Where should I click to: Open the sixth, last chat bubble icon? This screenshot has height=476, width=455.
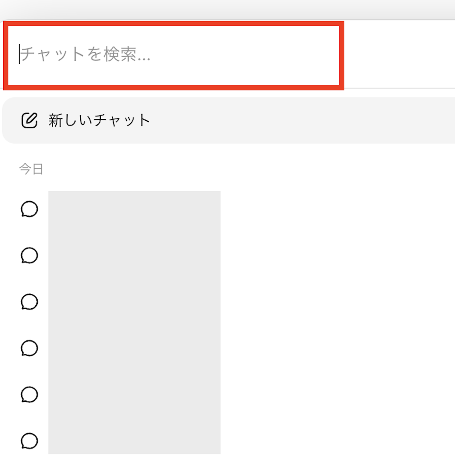click(29, 441)
